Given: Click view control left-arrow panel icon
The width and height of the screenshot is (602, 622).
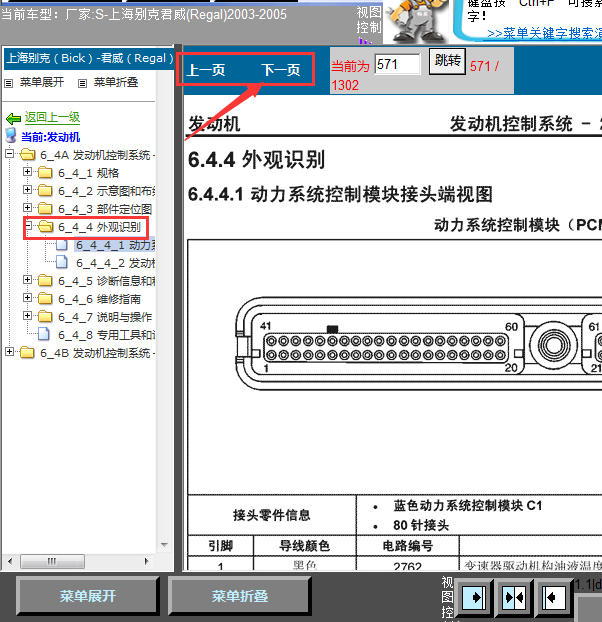Looking at the screenshot, I should (x=553, y=598).
